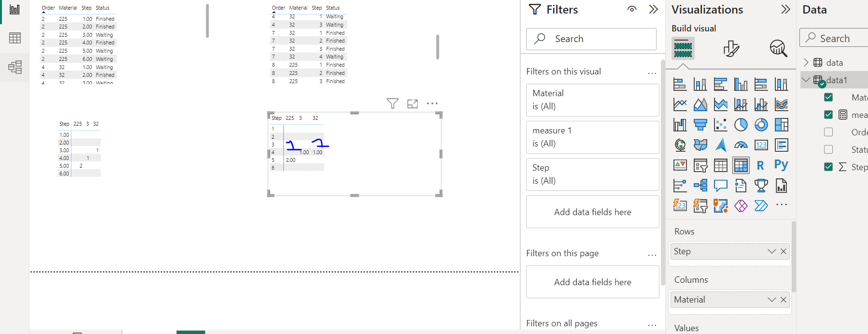Select Map globe visualization
The image size is (868, 334).
(x=680, y=145)
